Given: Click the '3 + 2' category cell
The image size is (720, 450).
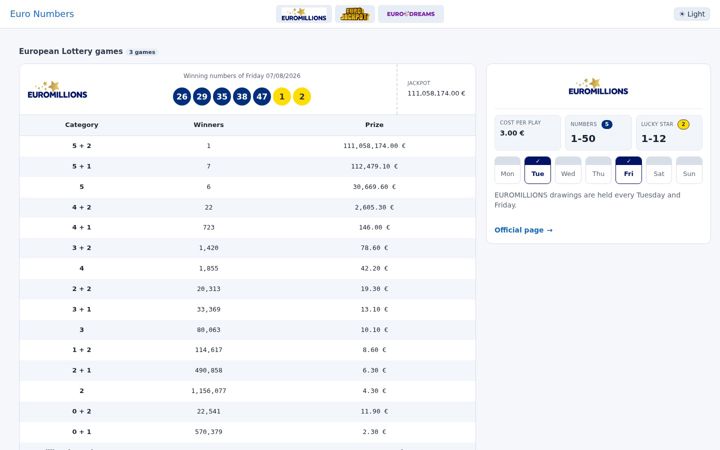Looking at the screenshot, I should [82, 248].
